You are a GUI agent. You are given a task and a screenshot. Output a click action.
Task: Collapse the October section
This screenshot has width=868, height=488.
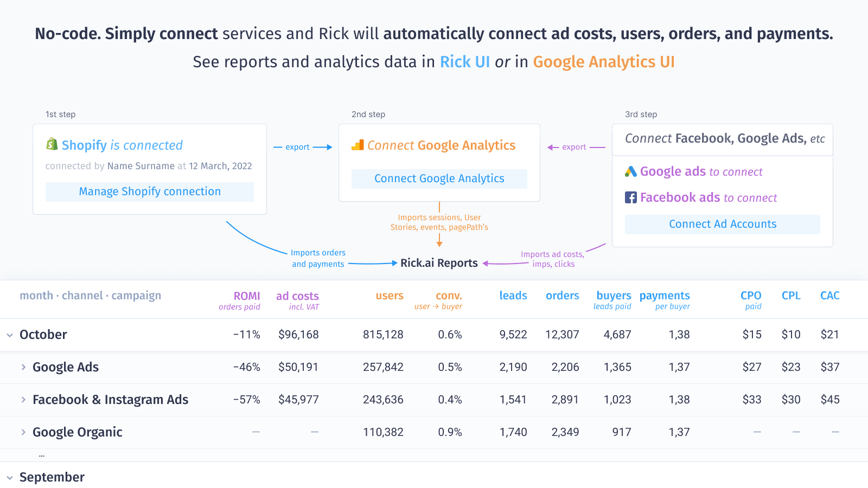[x=9, y=335]
